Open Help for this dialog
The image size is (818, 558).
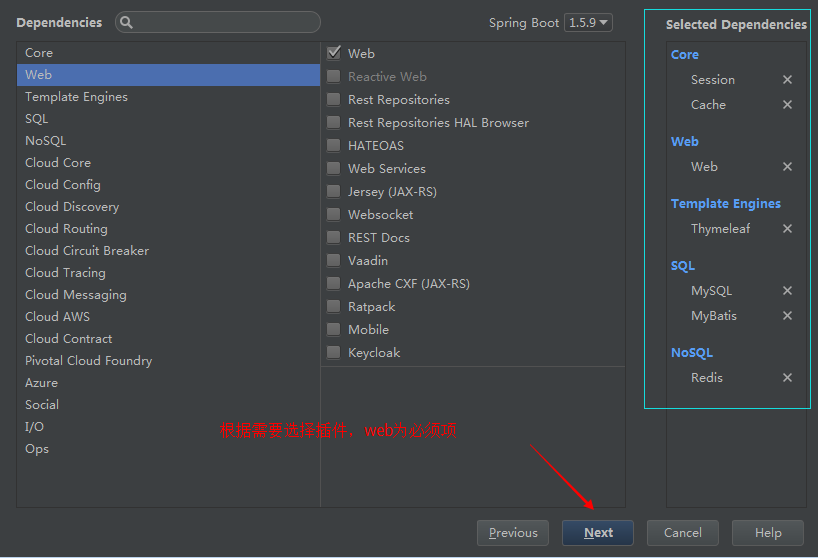768,532
